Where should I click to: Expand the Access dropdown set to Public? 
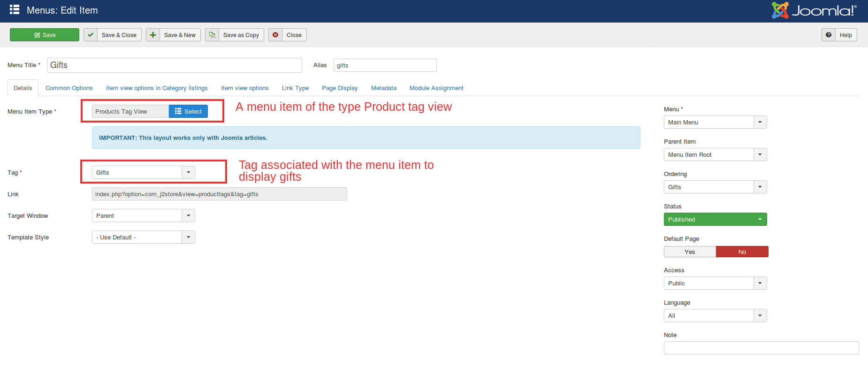tap(760, 284)
